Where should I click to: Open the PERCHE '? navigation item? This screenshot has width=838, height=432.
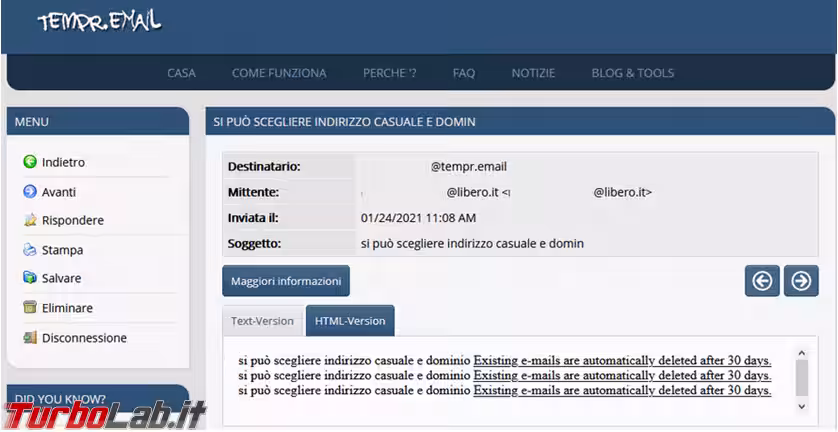[x=390, y=73]
